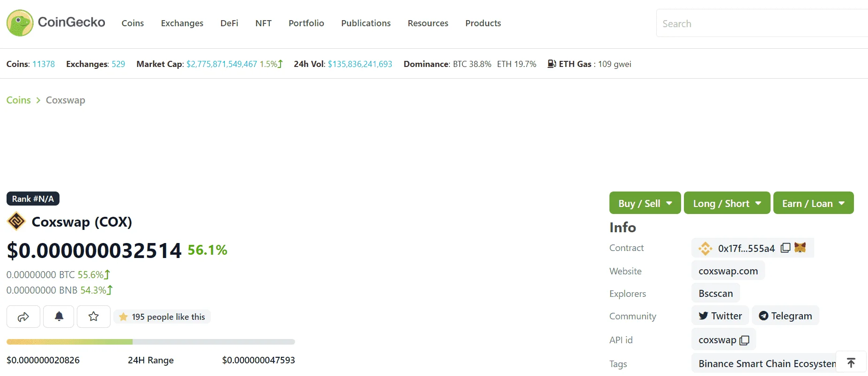Click the 24H high $0.000000047593
Image resolution: width=868 pixels, height=376 pixels.
tap(259, 360)
